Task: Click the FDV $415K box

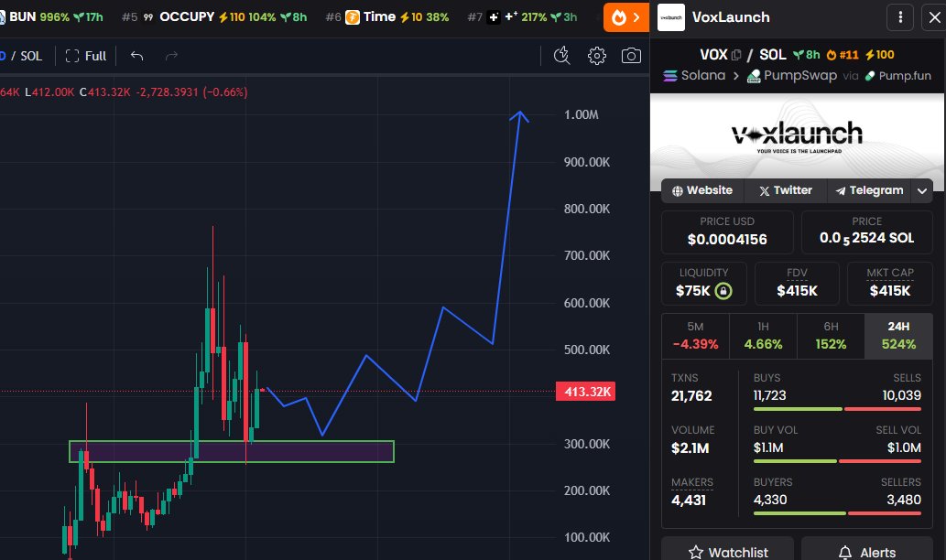Action: (x=797, y=284)
